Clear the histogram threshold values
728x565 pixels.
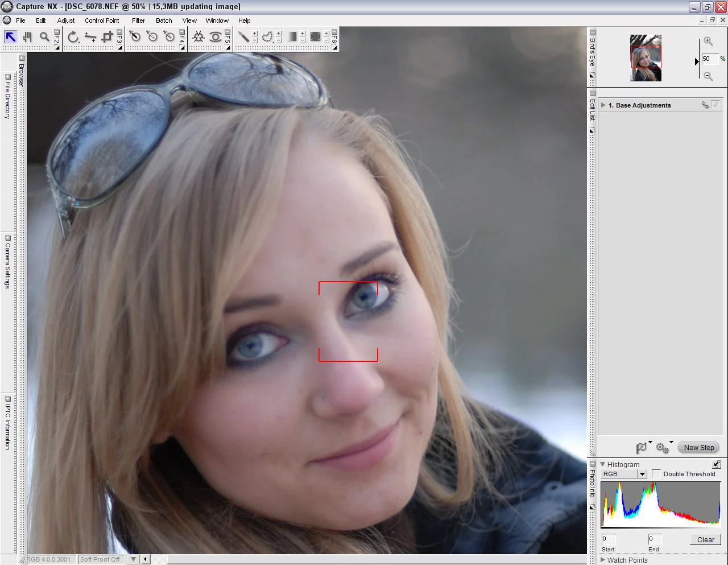click(705, 539)
